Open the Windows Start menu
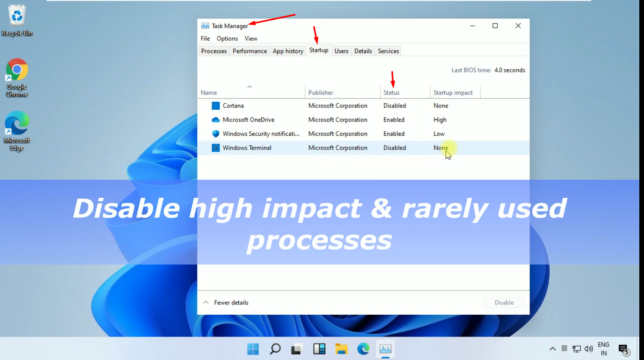 coord(253,349)
